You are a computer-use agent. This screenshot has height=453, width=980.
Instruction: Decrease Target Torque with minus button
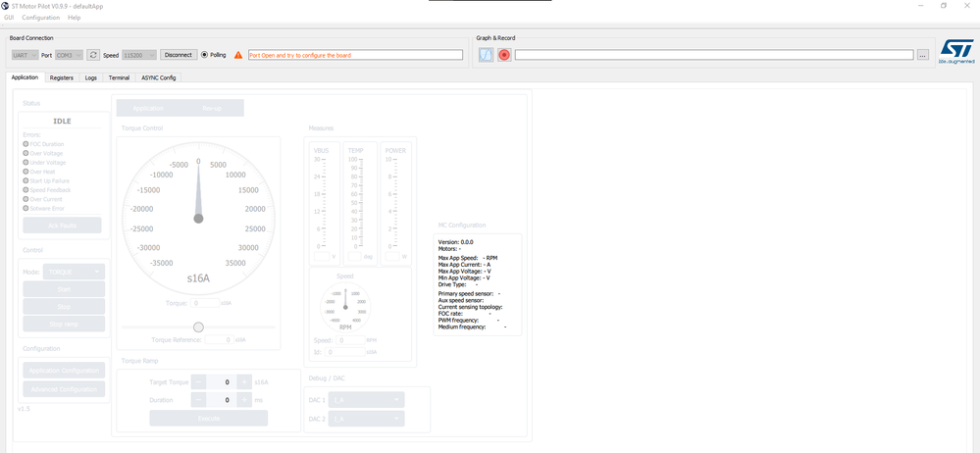pyautogui.click(x=198, y=381)
